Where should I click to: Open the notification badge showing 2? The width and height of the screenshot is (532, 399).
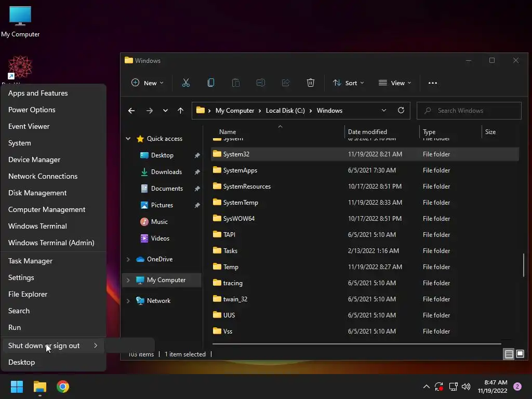[517, 387]
